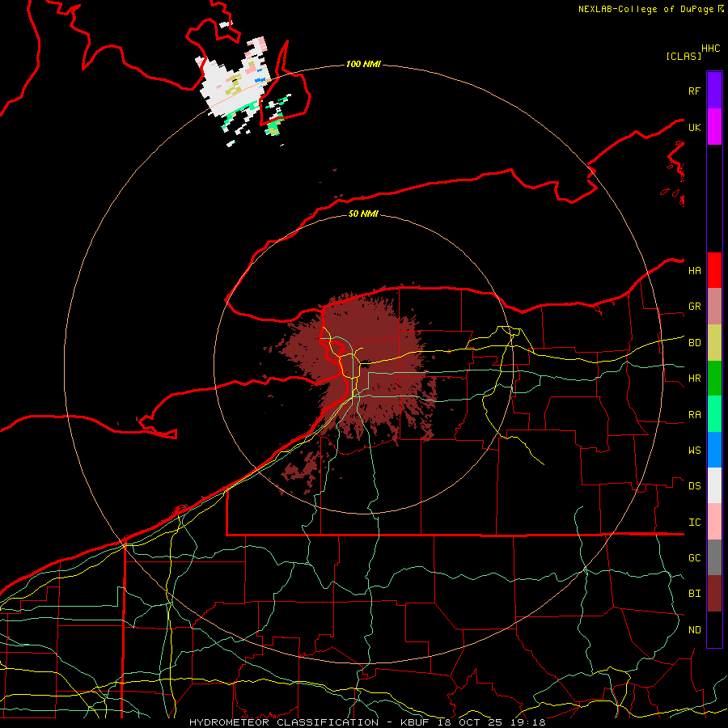Click the DS legend label

694,486
